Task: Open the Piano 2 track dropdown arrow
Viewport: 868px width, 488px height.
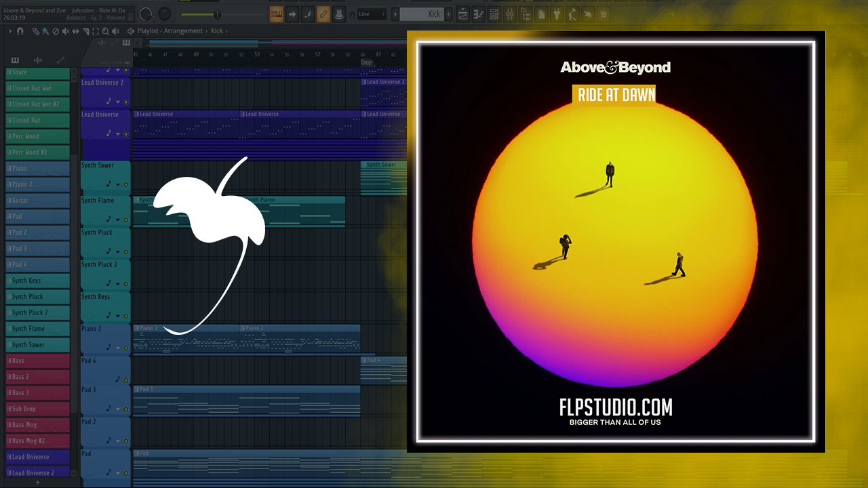Action: pyautogui.click(x=117, y=348)
